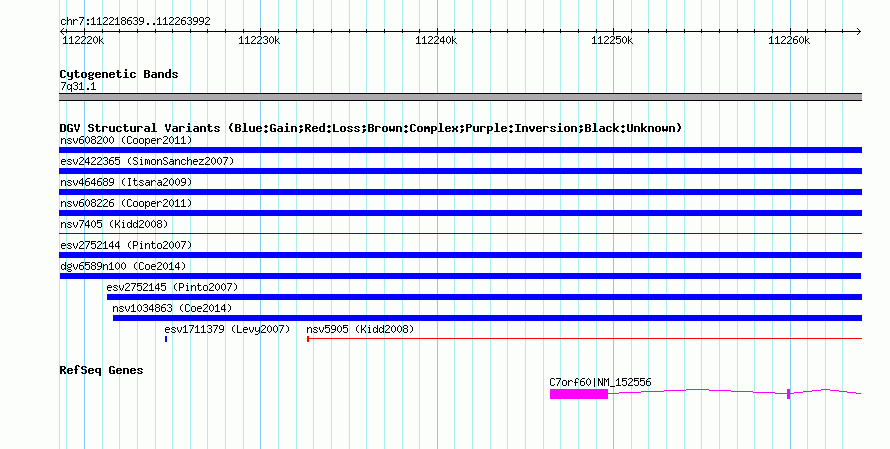Click the dgv6589n100 (Coe2014) label

coord(123,266)
